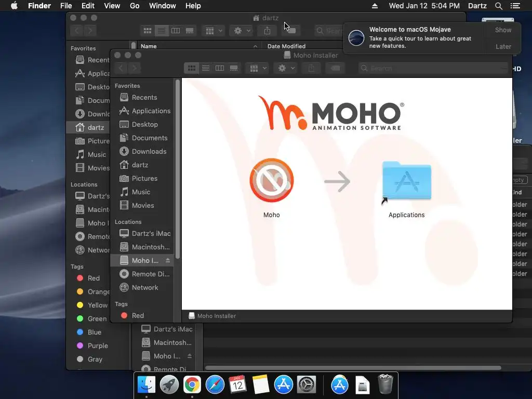Click Moho Installer path bar item

point(212,316)
